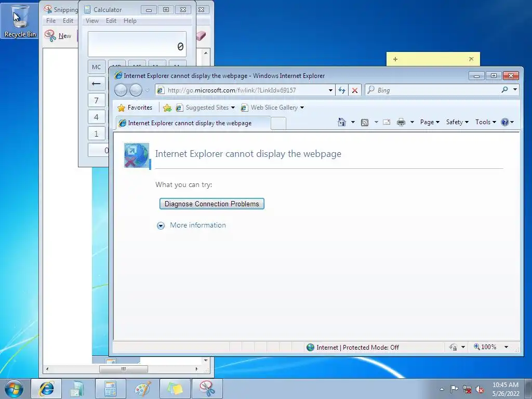Image resolution: width=532 pixels, height=399 pixels.
Task: Click the muted volume tray icon
Action: (480, 390)
